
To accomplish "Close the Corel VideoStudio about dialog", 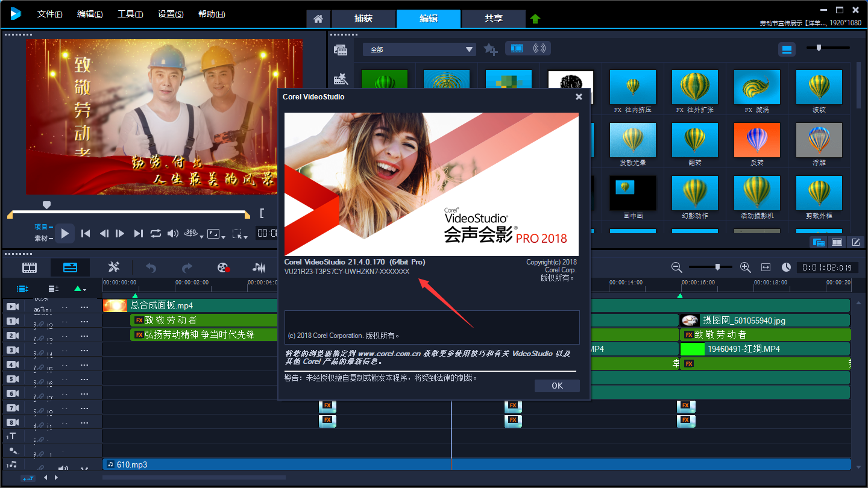I will tap(579, 96).
